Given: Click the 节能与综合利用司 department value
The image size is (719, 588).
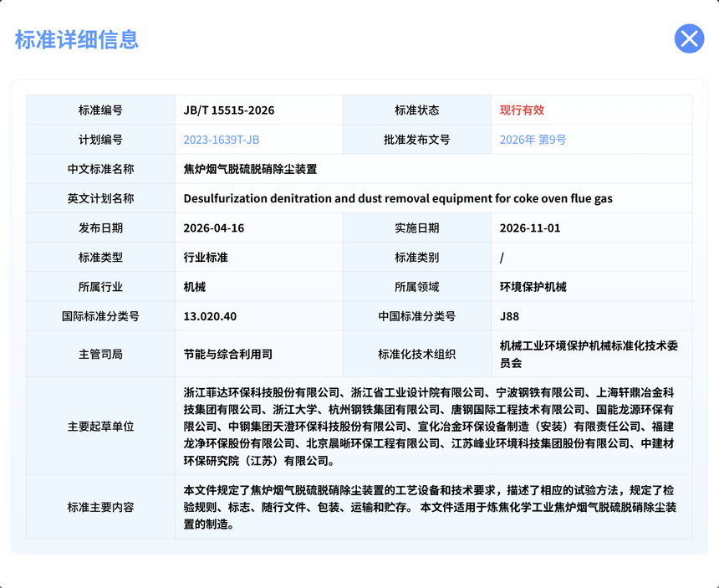Looking at the screenshot, I should (x=228, y=354).
